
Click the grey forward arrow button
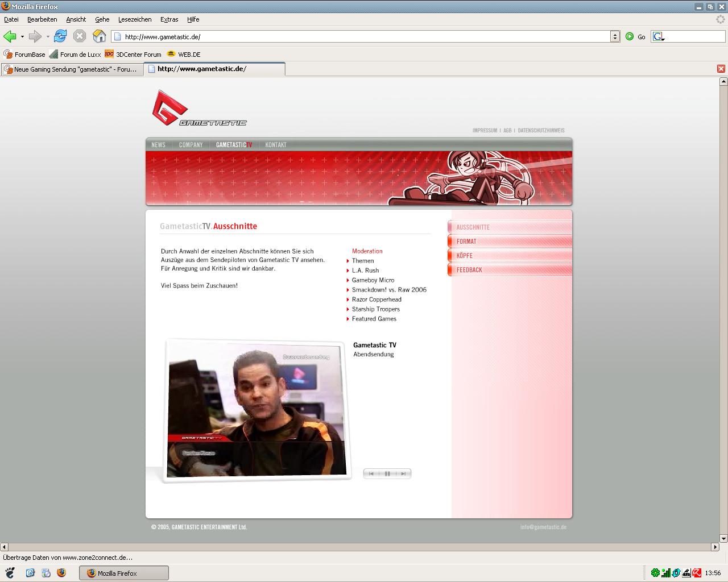(x=35, y=36)
